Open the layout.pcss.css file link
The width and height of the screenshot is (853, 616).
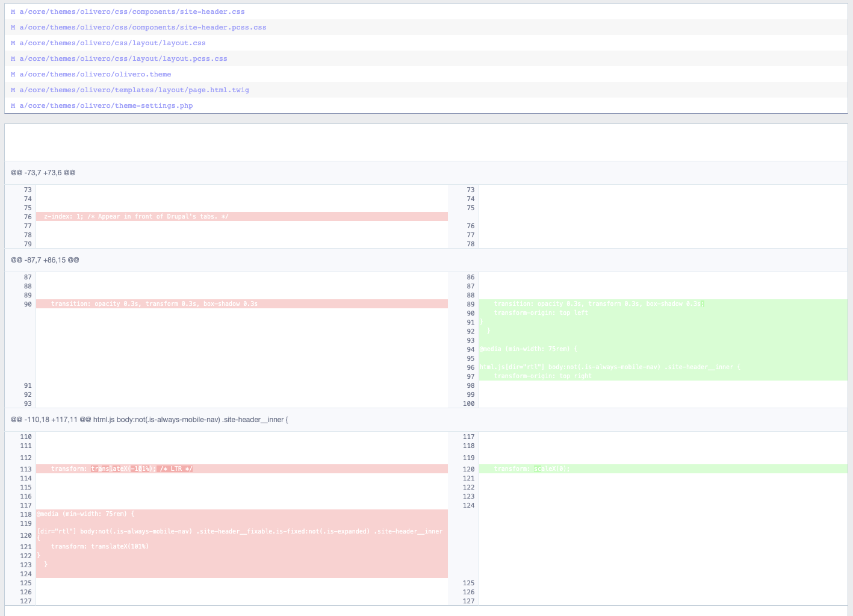[123, 58]
